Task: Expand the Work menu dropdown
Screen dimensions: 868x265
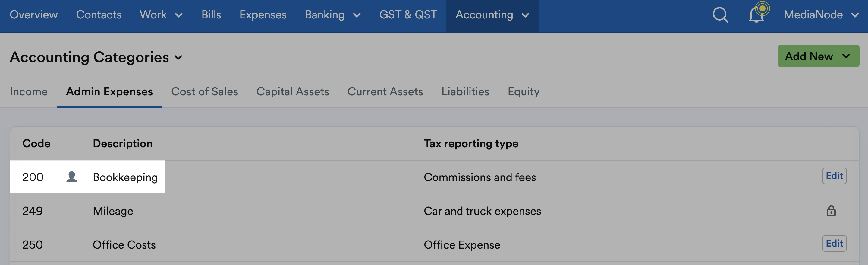Action: (162, 15)
